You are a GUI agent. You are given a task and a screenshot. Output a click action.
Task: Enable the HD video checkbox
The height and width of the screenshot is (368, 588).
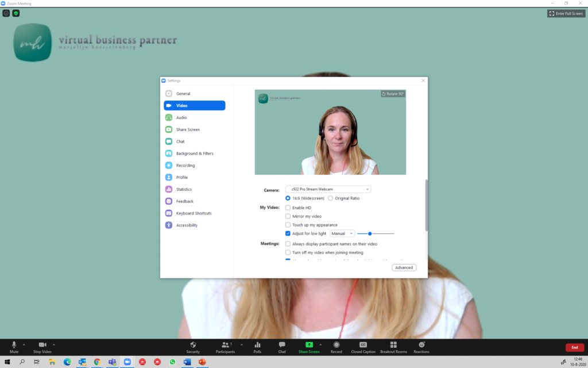click(288, 208)
